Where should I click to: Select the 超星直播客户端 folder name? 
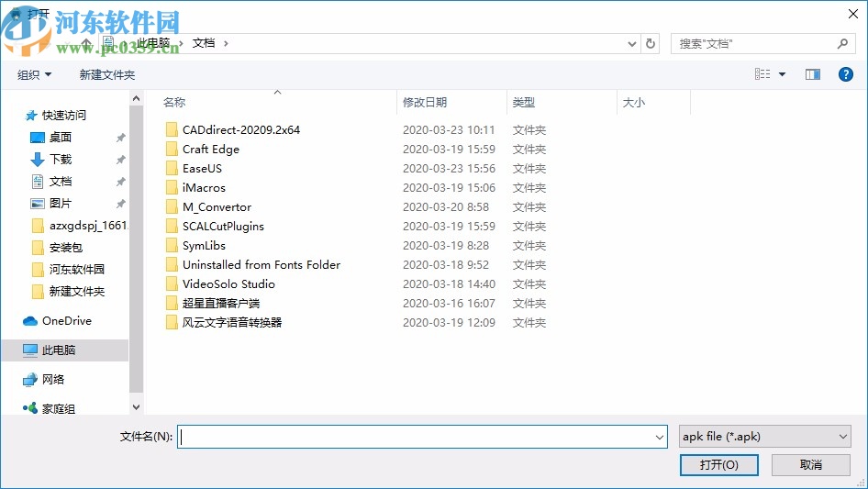[x=221, y=304]
